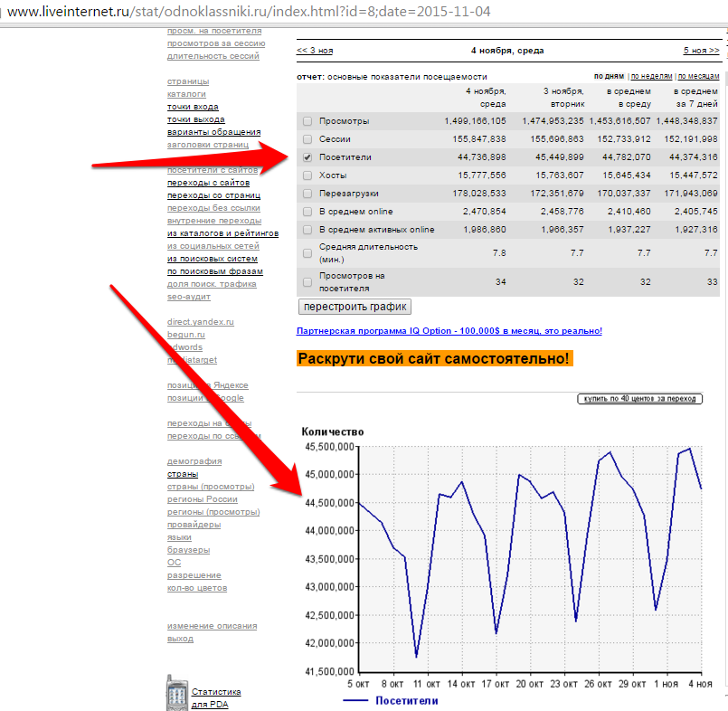Open the страны report link
This screenshot has width=728, height=711.
pos(183,474)
